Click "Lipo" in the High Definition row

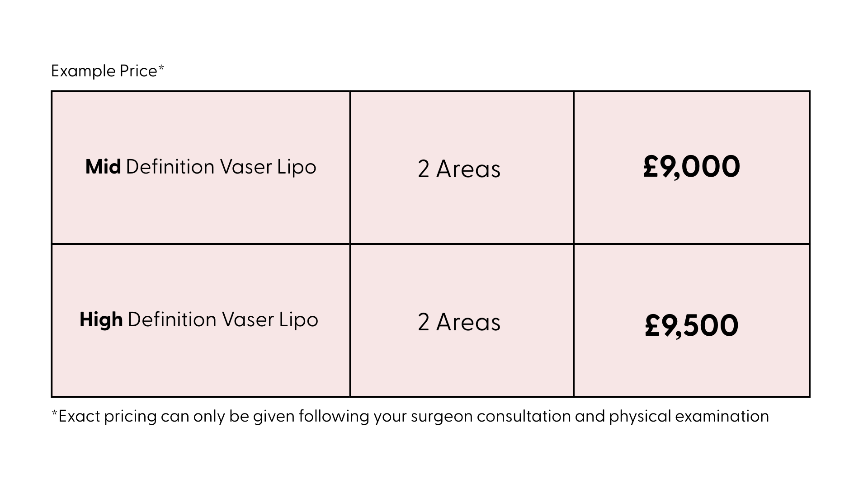298,320
